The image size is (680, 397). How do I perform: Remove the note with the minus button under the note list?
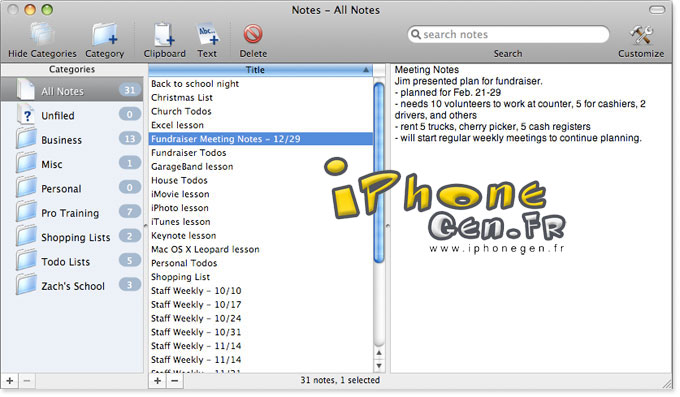[174, 381]
